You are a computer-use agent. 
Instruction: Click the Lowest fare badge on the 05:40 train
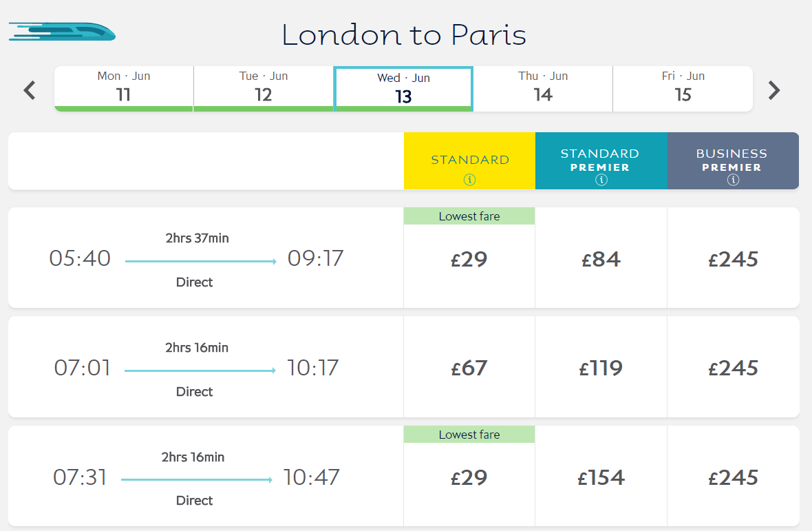(x=469, y=216)
